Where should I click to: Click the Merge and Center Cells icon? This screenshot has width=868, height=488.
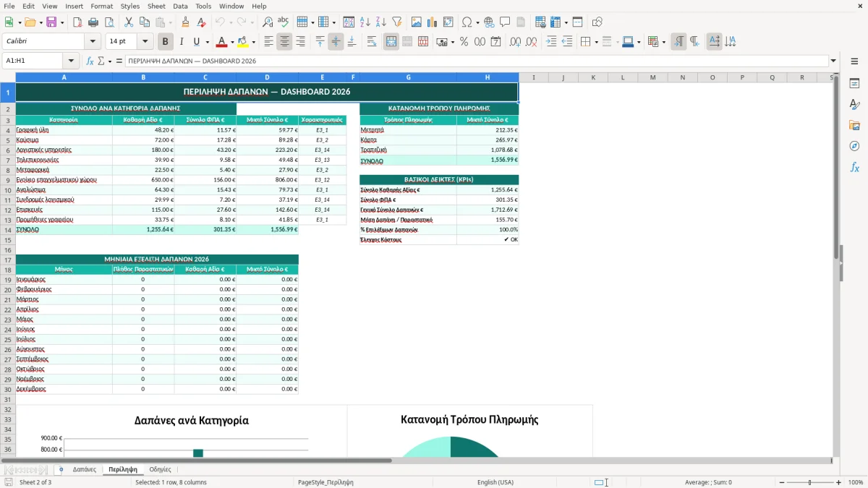[391, 42]
